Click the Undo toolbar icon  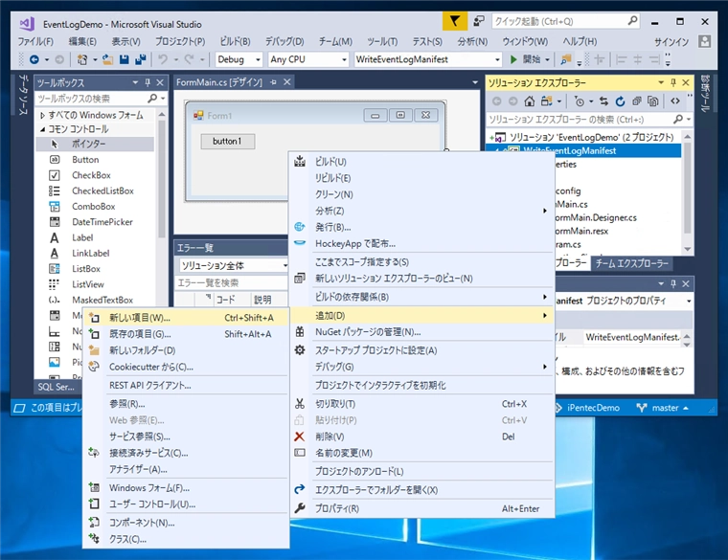pyautogui.click(x=163, y=59)
